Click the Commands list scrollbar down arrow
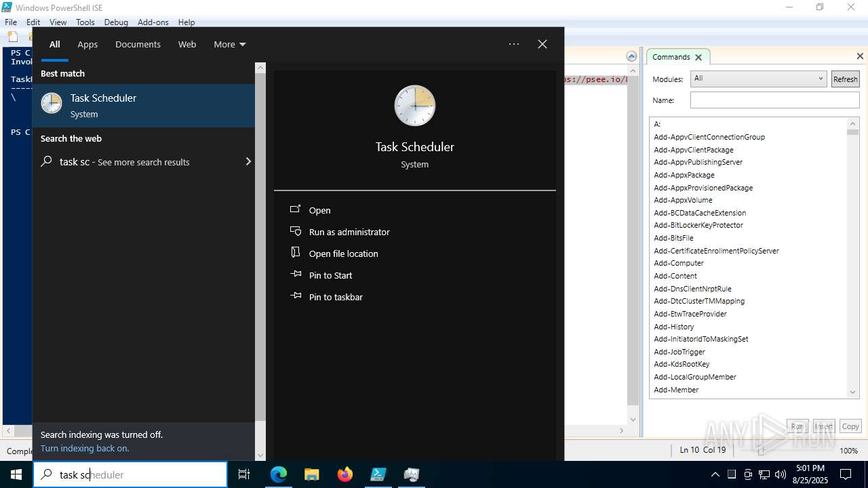Image resolution: width=868 pixels, height=488 pixels. point(853,392)
